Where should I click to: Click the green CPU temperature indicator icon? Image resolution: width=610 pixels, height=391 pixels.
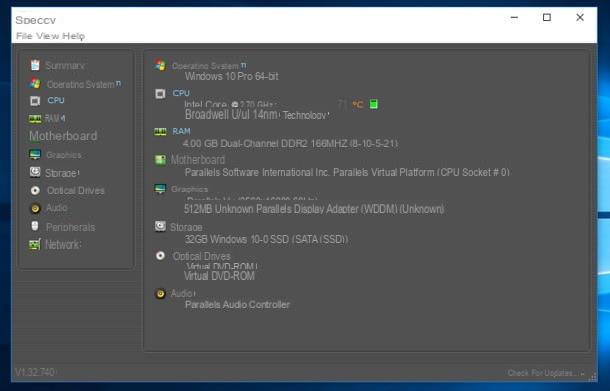[373, 104]
